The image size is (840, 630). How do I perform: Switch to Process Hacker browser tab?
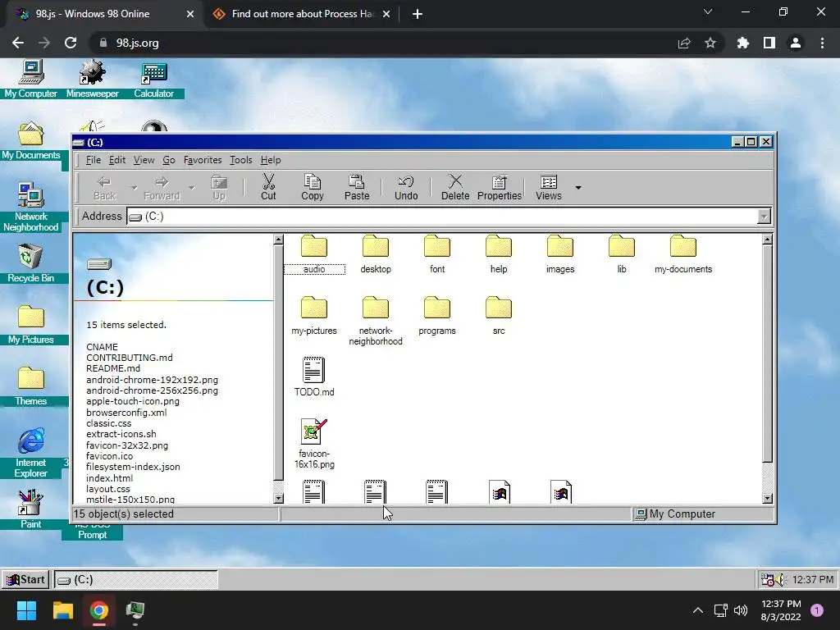[x=302, y=14]
